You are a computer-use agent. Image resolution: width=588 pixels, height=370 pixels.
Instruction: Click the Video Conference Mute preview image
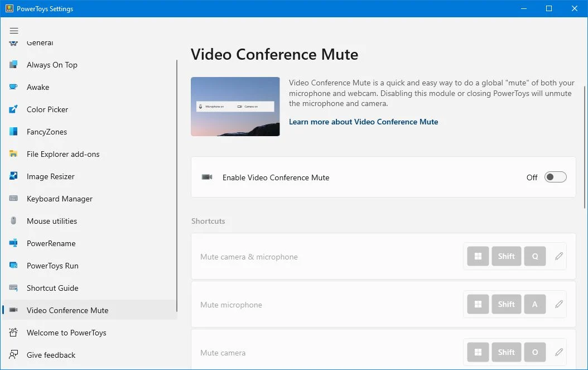pos(235,107)
